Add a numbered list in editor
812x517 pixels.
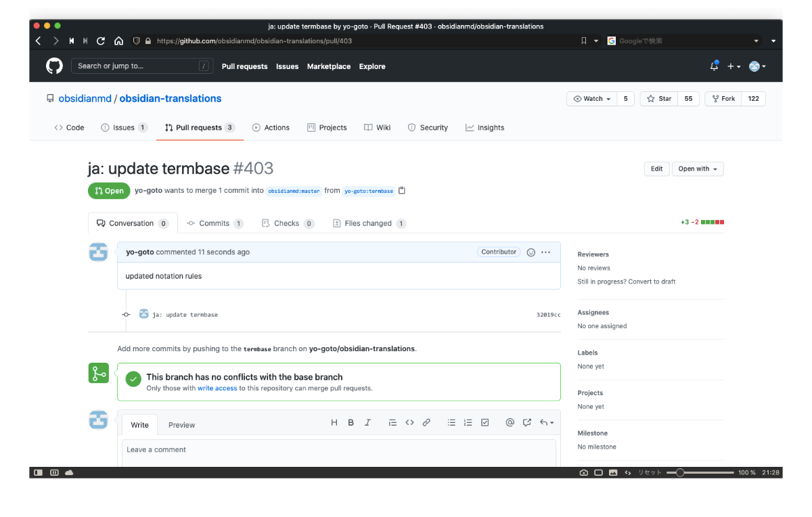468,422
